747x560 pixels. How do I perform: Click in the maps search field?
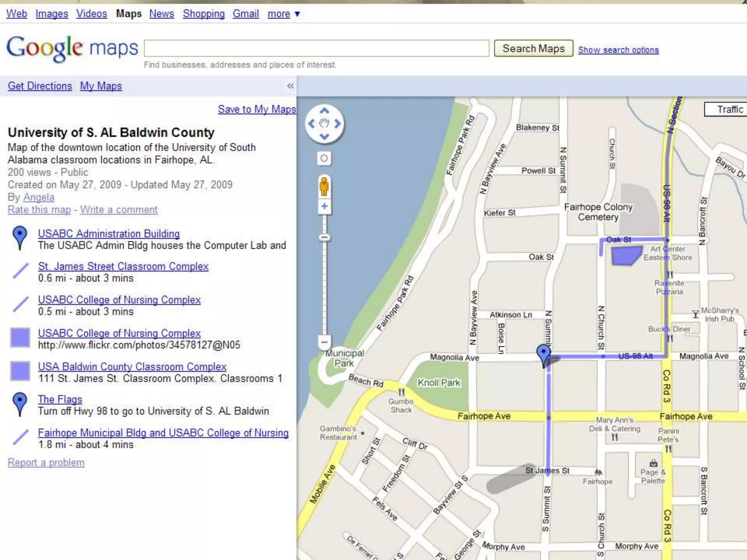coord(316,48)
